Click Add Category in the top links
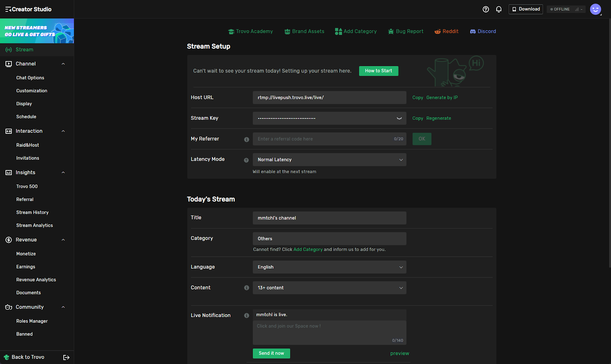 pos(356,31)
